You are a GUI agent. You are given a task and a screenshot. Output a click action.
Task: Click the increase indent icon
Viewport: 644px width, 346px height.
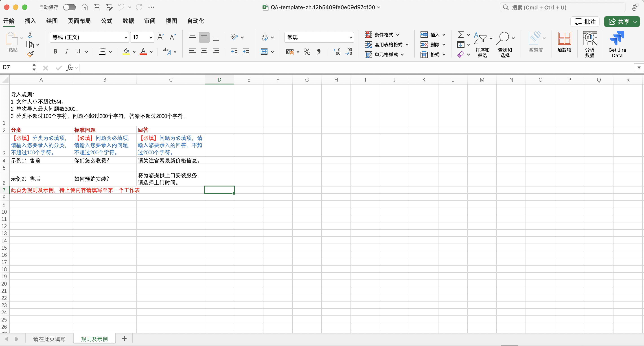246,52
